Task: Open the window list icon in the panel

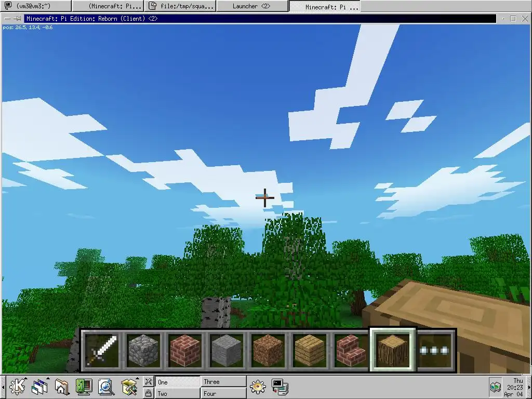Action: point(39,387)
